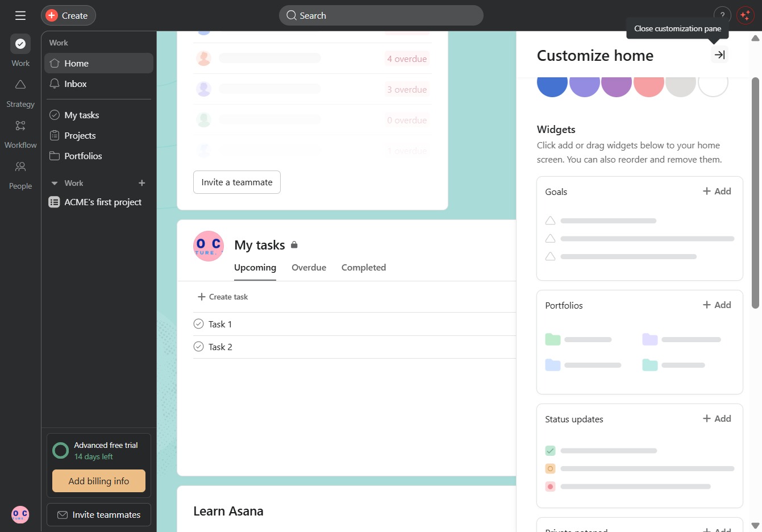Click the 4 overdue label

point(407,59)
